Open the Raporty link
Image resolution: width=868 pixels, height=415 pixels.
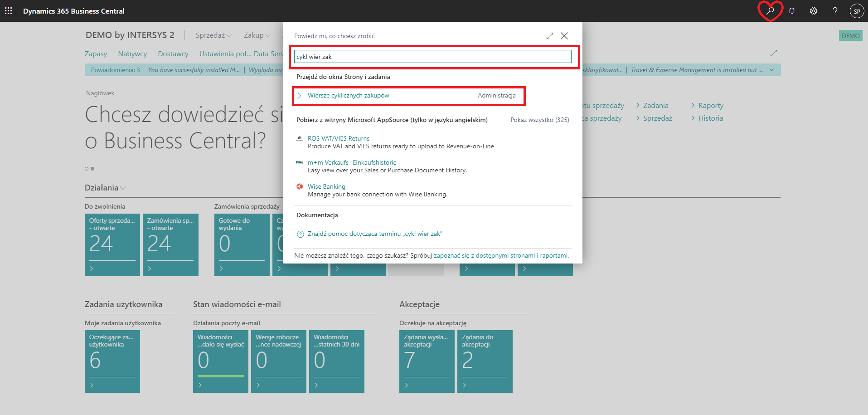tap(711, 106)
